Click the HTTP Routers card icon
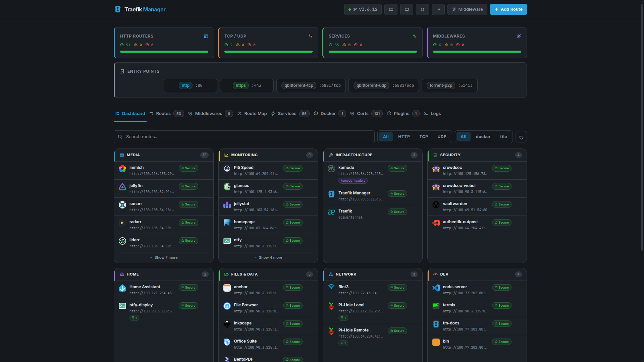The image size is (644, 362). point(206,36)
